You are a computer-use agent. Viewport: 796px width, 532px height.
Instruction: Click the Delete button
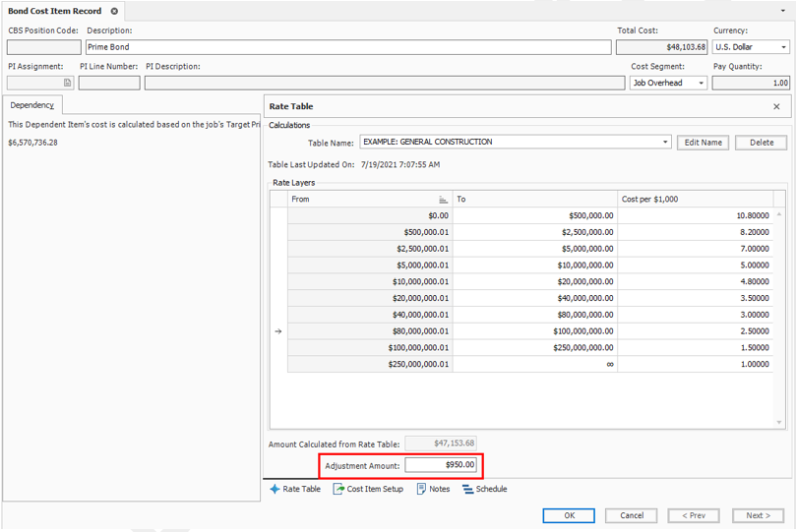click(x=762, y=143)
